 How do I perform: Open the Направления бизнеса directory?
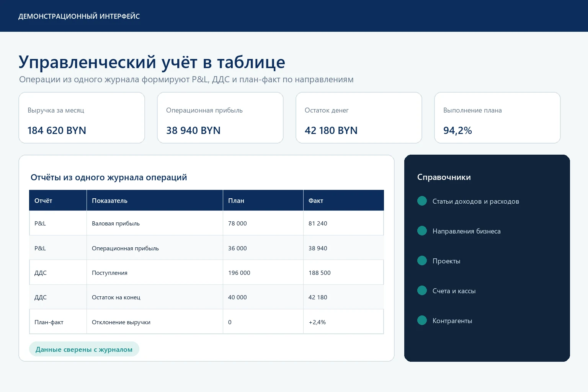click(x=466, y=231)
